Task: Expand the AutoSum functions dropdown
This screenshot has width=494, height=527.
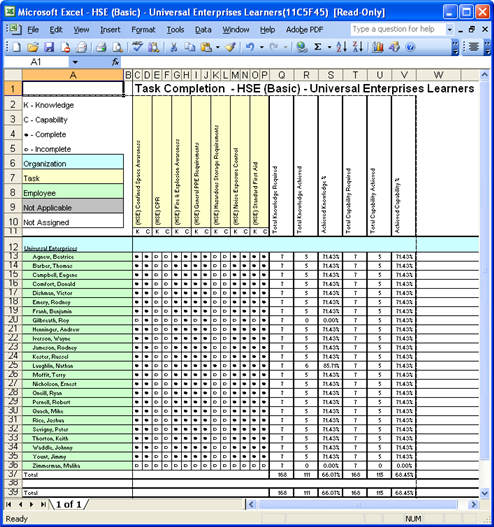Action: [329, 47]
